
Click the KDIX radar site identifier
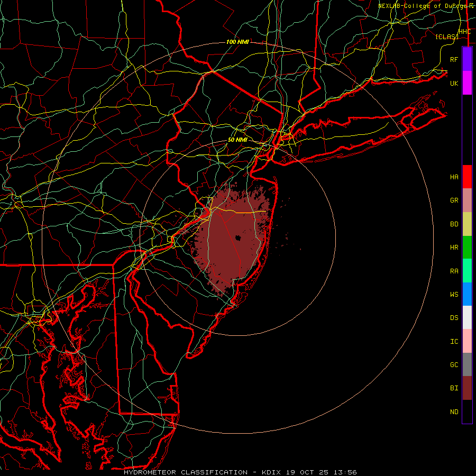(x=272, y=472)
